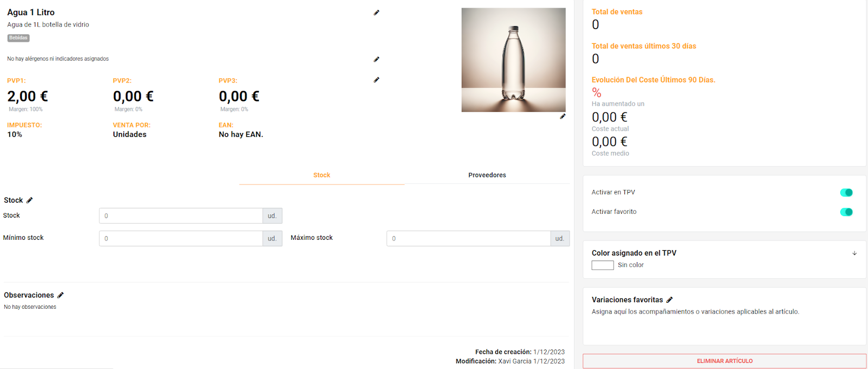868x369 pixels.
Task: Click the pencil icon beside Stock heading
Action: 30,200
